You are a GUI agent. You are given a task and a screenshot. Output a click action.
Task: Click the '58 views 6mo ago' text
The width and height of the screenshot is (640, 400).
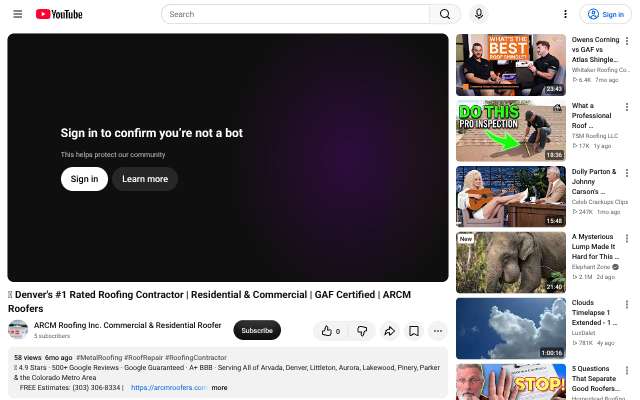tap(43, 358)
